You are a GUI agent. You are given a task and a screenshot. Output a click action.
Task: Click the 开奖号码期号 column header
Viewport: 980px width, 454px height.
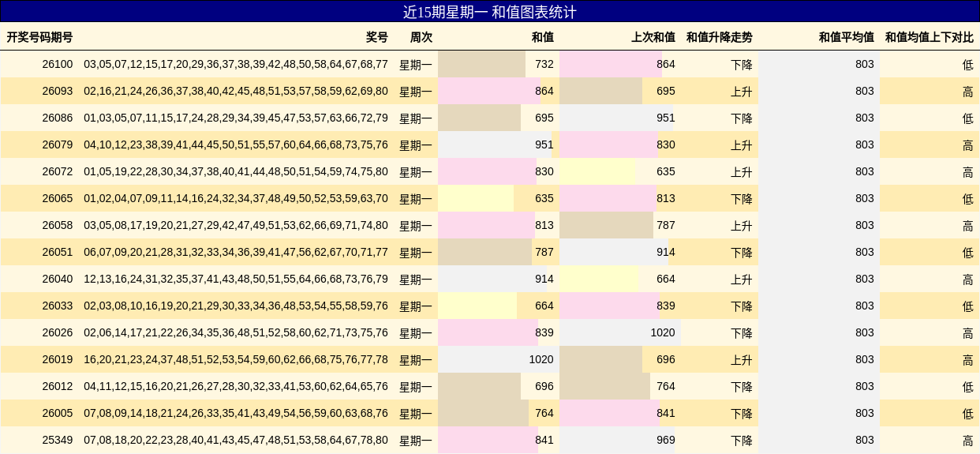click(39, 37)
